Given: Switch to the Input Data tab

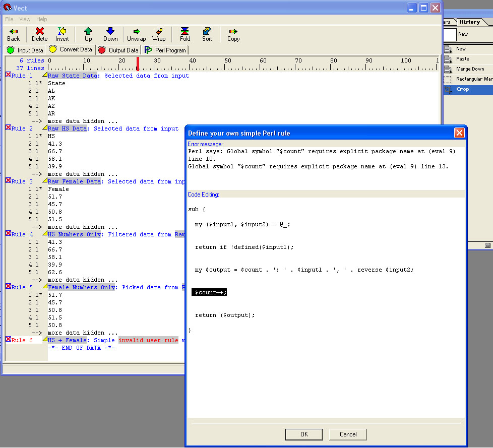Looking at the screenshot, I should 25,50.
